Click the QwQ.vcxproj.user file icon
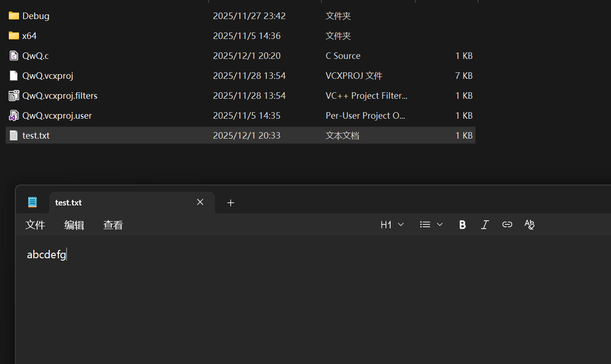The height and width of the screenshot is (364, 611). click(14, 115)
